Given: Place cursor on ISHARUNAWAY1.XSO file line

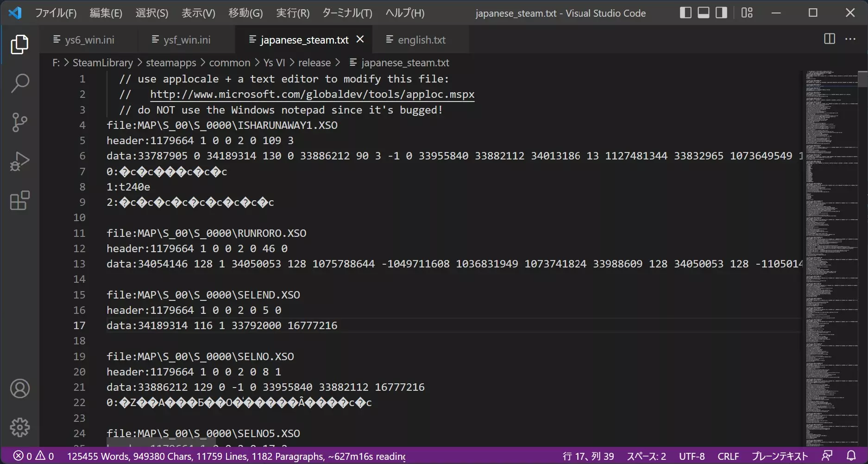Looking at the screenshot, I should coord(222,125).
